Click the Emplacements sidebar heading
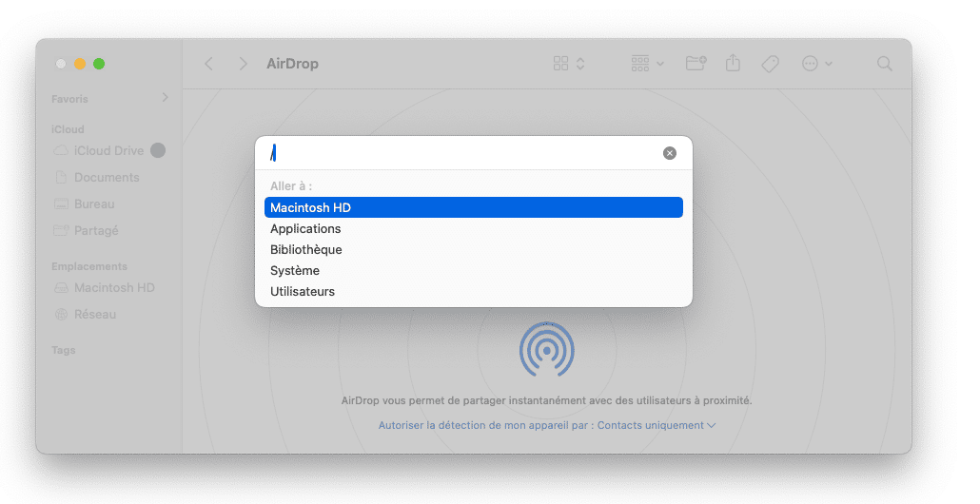This screenshot has width=980, height=504. pyautogui.click(x=89, y=266)
